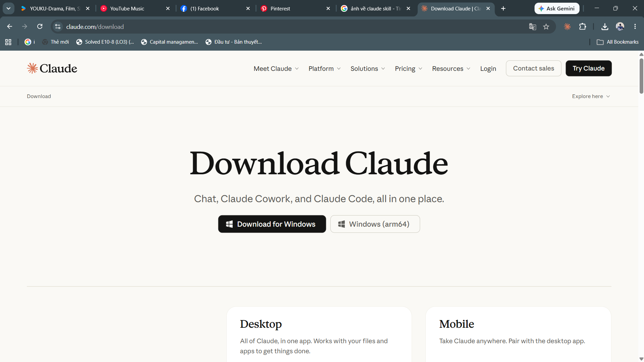Expand the Platform menu
Image resolution: width=644 pixels, height=362 pixels.
click(x=324, y=69)
